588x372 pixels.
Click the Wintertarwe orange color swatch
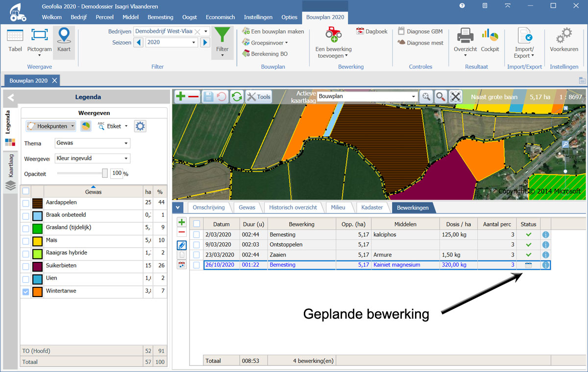pos(37,292)
